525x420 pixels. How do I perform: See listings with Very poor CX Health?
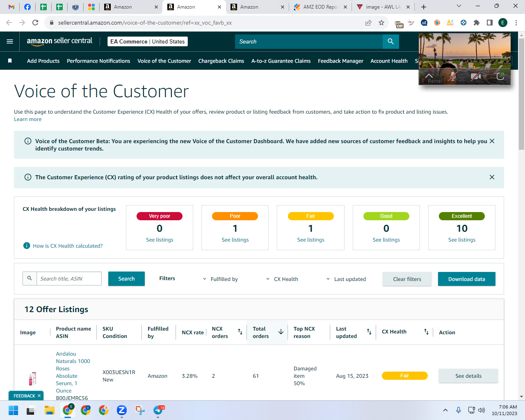coord(160,240)
